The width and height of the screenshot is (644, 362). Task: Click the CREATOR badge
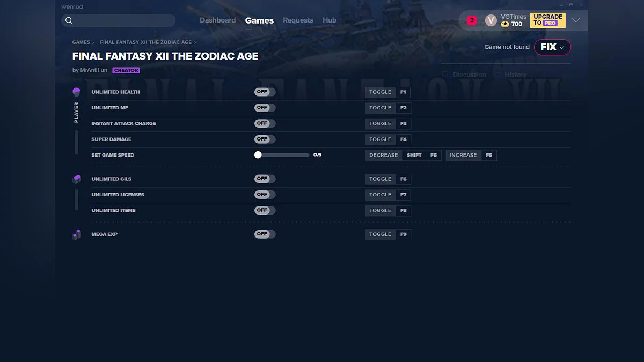coord(126,70)
